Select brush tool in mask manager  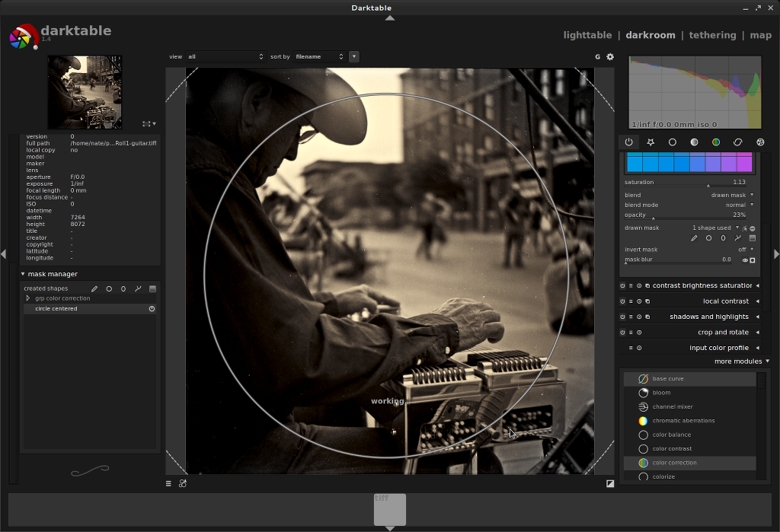click(x=94, y=289)
